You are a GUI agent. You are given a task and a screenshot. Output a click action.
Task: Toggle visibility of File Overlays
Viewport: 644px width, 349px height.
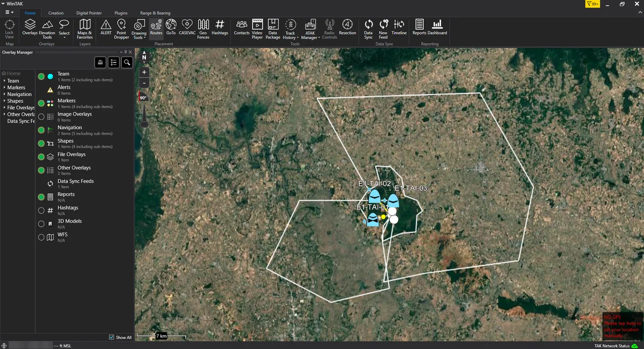41,157
